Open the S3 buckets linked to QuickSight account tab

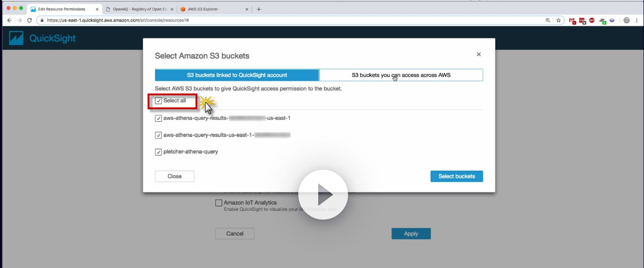tap(237, 75)
